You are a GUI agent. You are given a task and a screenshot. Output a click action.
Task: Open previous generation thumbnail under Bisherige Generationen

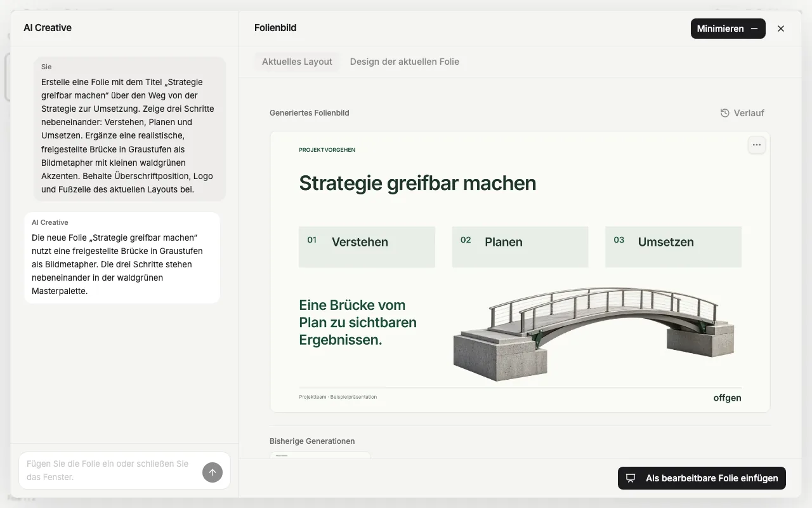pos(320,455)
